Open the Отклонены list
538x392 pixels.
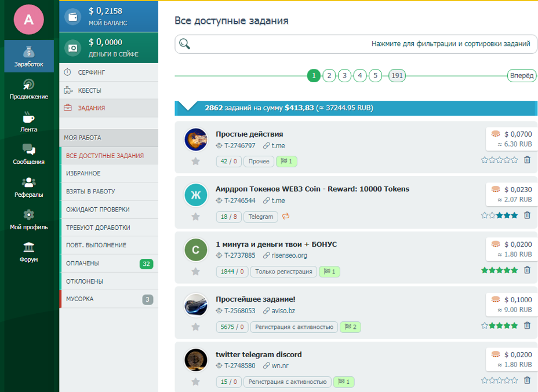110,281
